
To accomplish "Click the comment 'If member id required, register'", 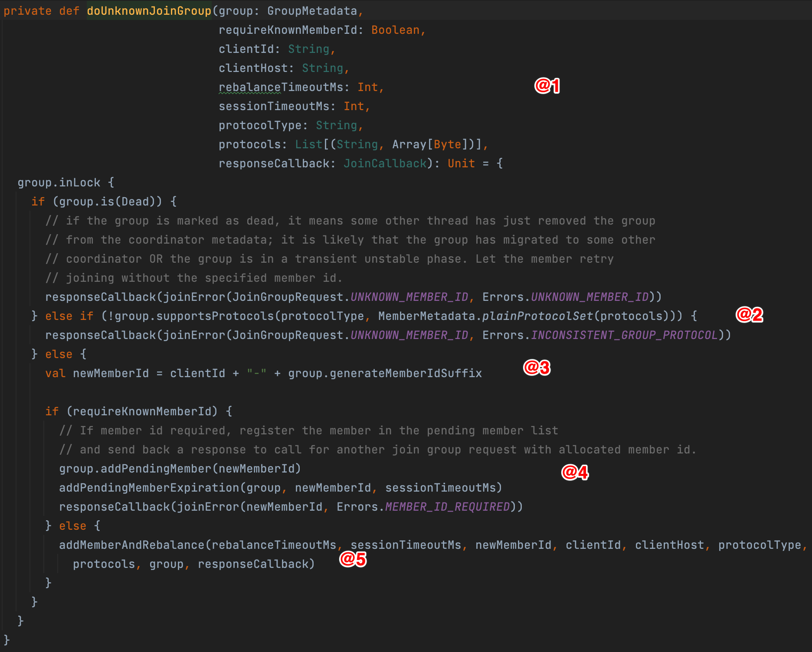I will [x=308, y=430].
